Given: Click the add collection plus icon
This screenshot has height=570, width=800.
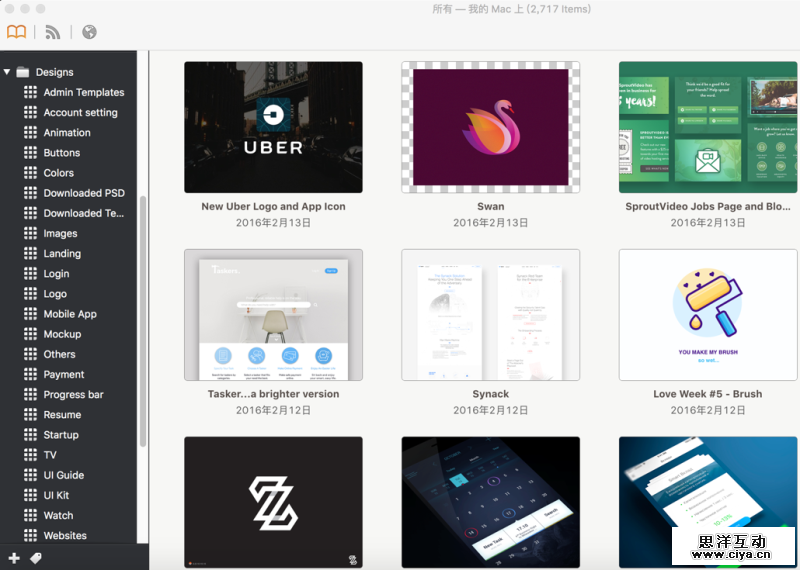Looking at the screenshot, I should (x=14, y=558).
